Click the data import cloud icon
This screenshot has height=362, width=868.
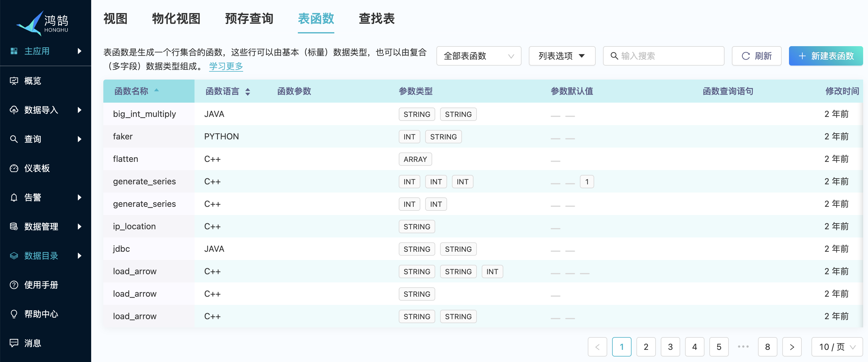(14, 110)
